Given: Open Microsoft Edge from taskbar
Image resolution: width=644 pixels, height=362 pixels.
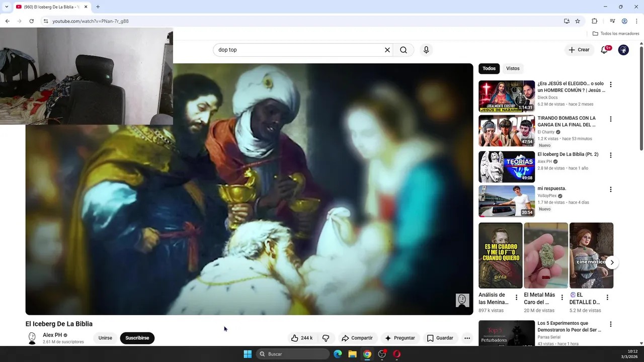Looking at the screenshot, I should tap(338, 354).
